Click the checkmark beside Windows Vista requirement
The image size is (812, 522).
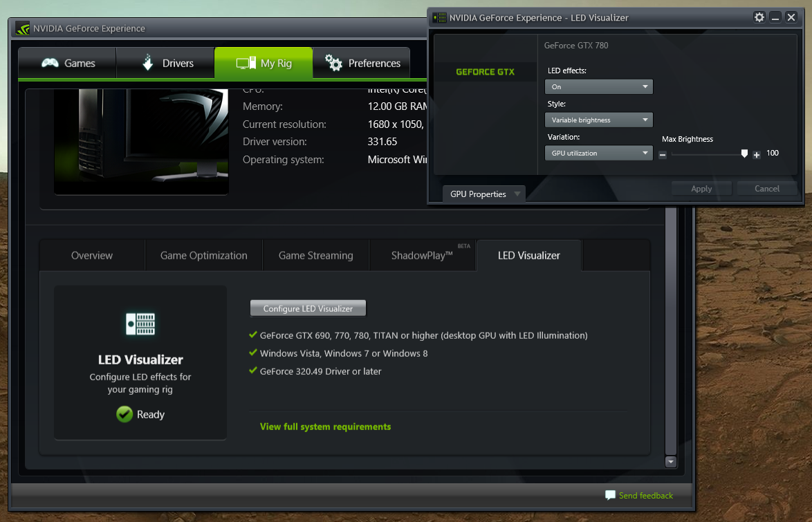(253, 353)
